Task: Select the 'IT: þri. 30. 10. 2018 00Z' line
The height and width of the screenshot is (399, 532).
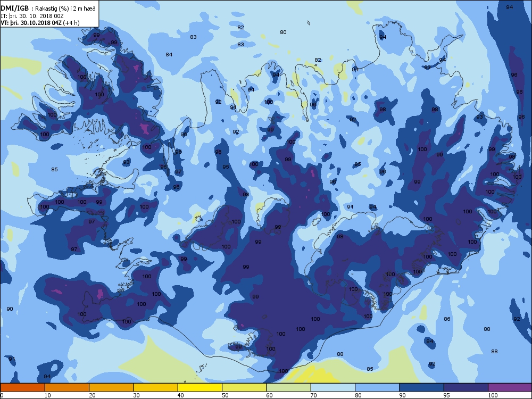Action: [x=32, y=16]
